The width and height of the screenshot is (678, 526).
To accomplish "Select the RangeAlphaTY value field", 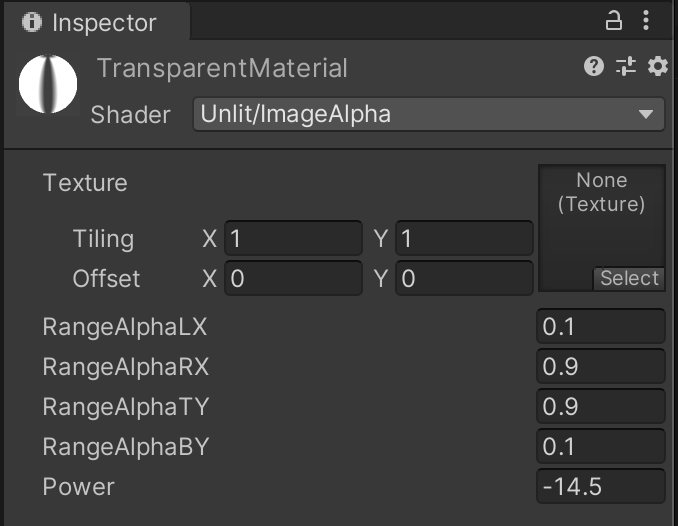I will click(600, 407).
